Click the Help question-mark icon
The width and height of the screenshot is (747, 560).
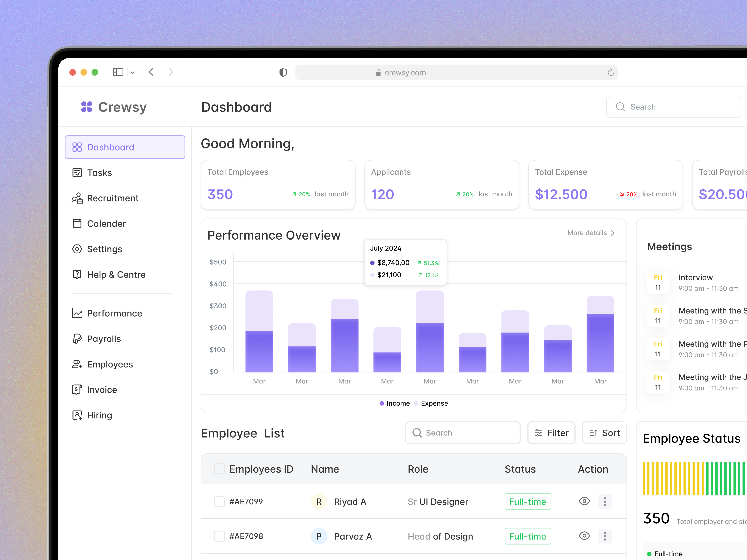coord(77,274)
